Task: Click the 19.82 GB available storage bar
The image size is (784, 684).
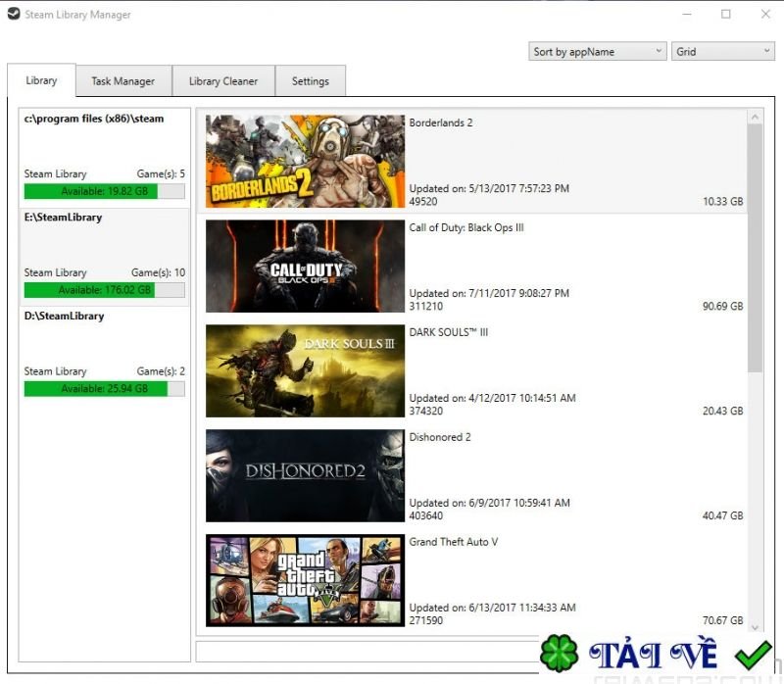Action: coord(104,191)
